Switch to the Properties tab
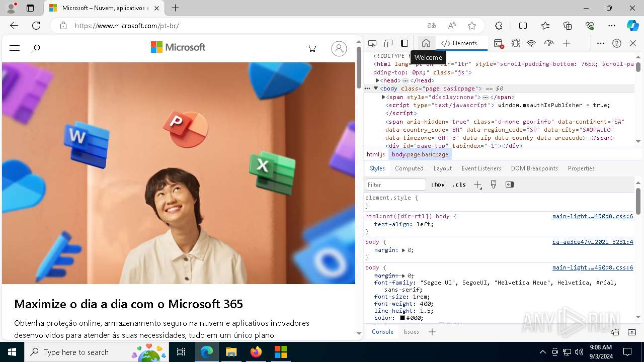Viewport: 644px width, 362px height. point(581,168)
